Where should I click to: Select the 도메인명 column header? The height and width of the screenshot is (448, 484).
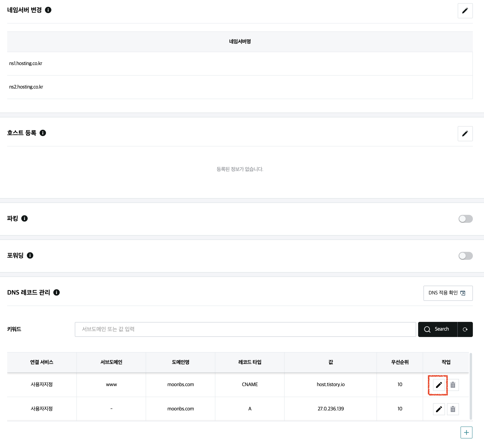[x=181, y=362]
